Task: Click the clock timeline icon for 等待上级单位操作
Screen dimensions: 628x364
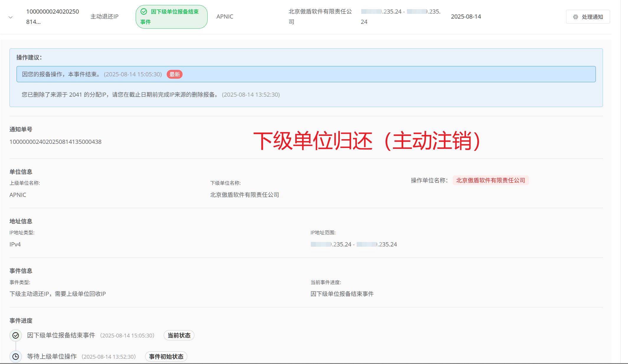Action: [16, 357]
